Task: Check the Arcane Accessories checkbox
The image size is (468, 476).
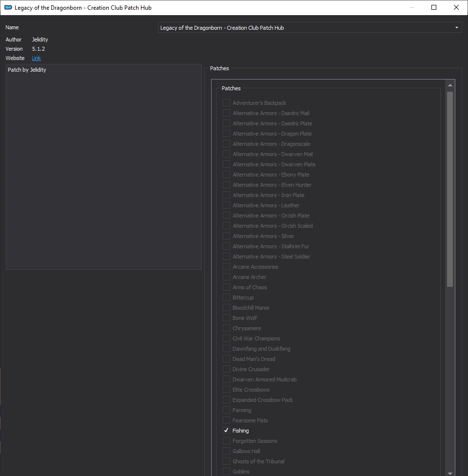Action: pos(226,267)
